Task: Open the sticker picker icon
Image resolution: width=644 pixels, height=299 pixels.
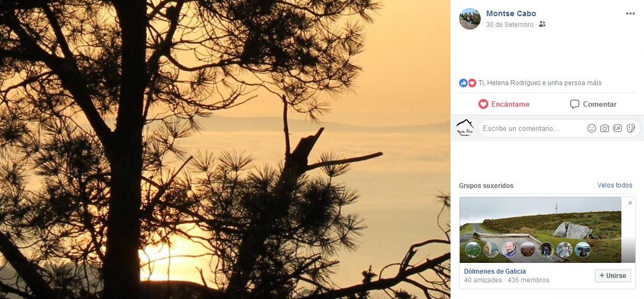Action: [x=631, y=129]
